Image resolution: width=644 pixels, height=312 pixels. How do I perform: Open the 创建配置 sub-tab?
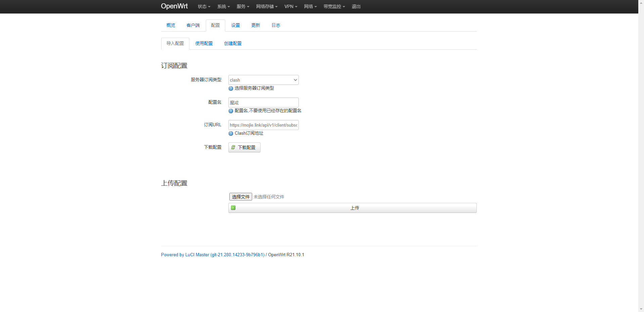[233, 43]
